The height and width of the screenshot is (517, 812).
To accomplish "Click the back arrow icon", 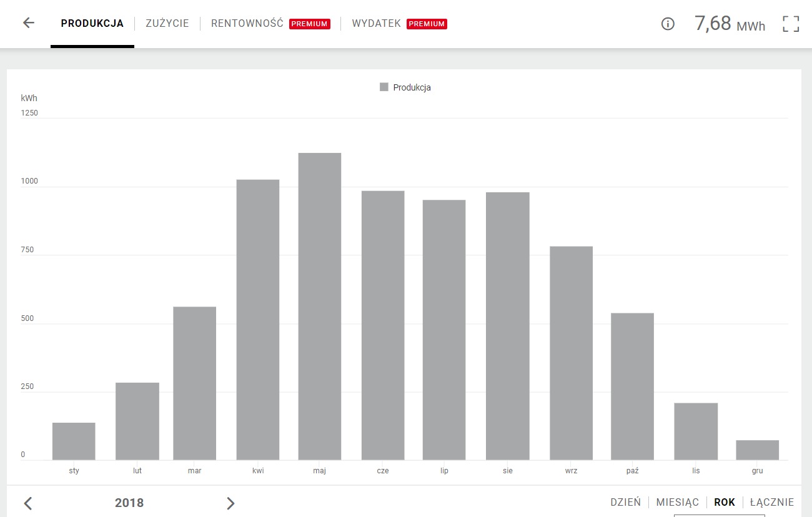I will point(29,24).
